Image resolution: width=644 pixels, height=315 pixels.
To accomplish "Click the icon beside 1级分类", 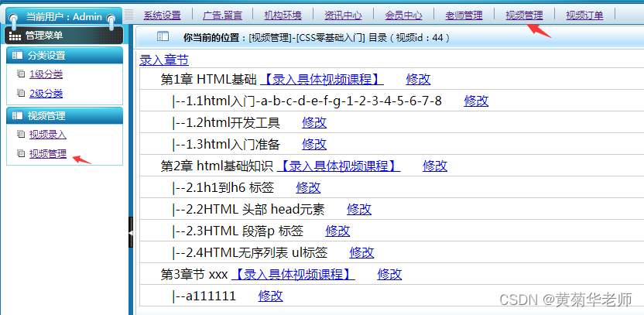I will [x=21, y=74].
